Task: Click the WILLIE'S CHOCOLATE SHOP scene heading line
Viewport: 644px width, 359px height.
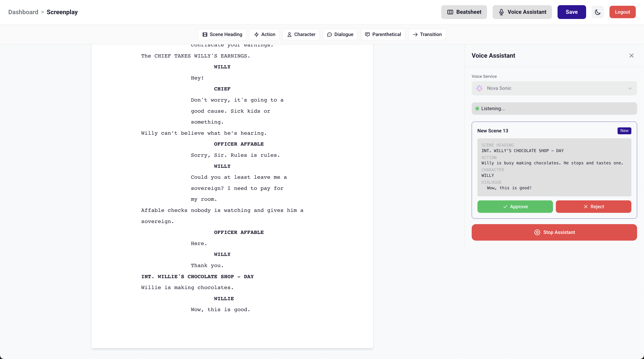Action: tap(197, 277)
